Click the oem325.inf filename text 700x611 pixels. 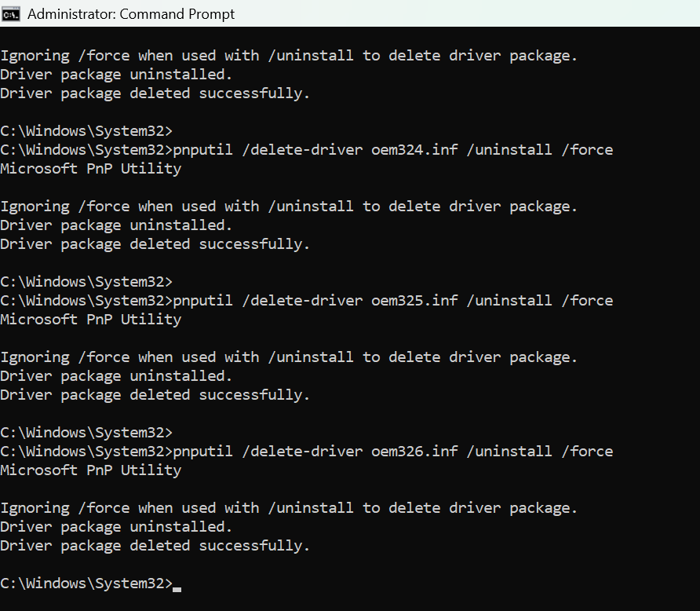[x=414, y=301]
